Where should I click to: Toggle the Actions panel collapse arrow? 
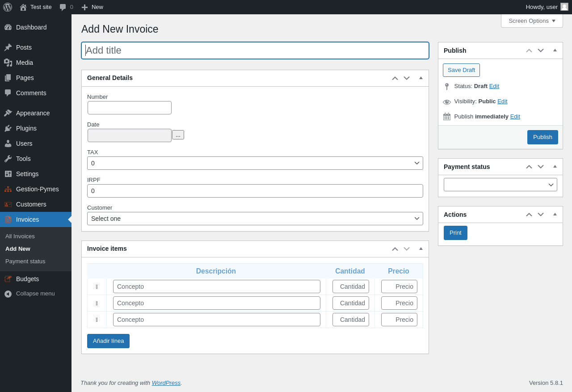coord(555,214)
